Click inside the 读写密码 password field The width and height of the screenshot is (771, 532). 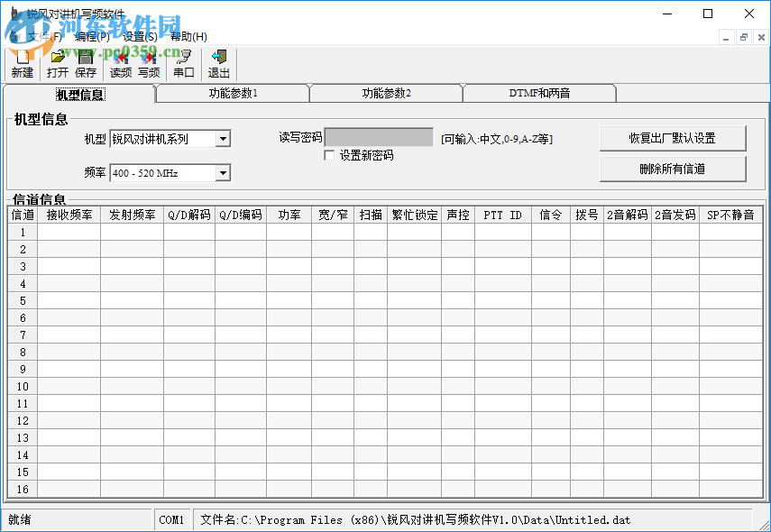[379, 136]
